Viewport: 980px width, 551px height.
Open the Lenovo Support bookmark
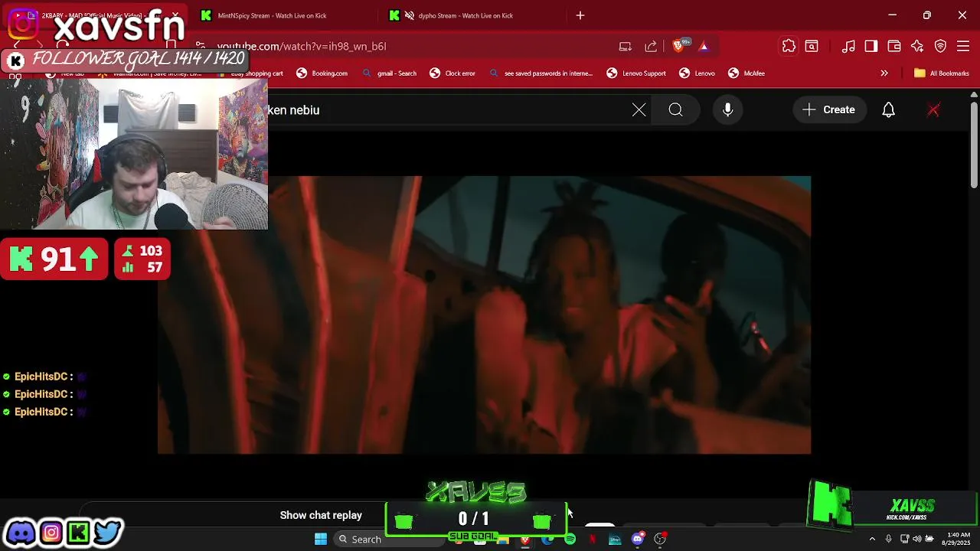pyautogui.click(x=636, y=73)
